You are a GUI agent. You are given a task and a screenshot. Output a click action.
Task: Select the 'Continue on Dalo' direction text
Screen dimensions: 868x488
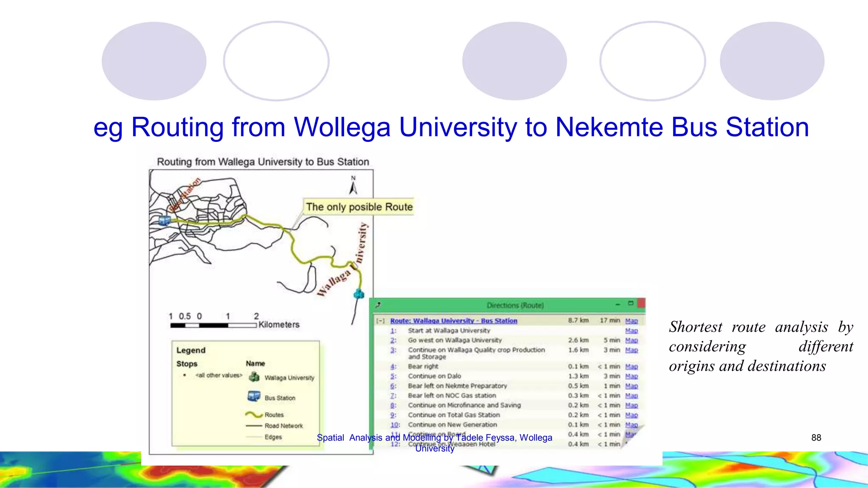coord(434,377)
